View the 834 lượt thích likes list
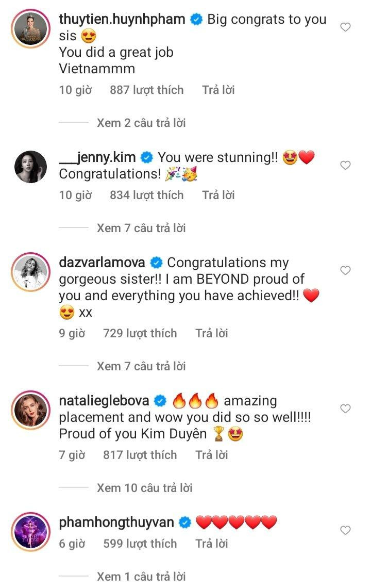Image resolution: width=371 pixels, height=588 pixels. click(146, 195)
